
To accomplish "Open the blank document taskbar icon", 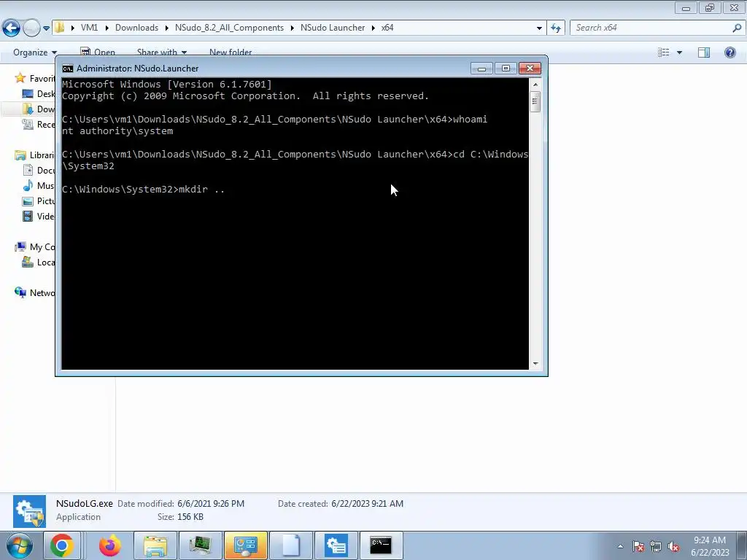I will point(290,545).
